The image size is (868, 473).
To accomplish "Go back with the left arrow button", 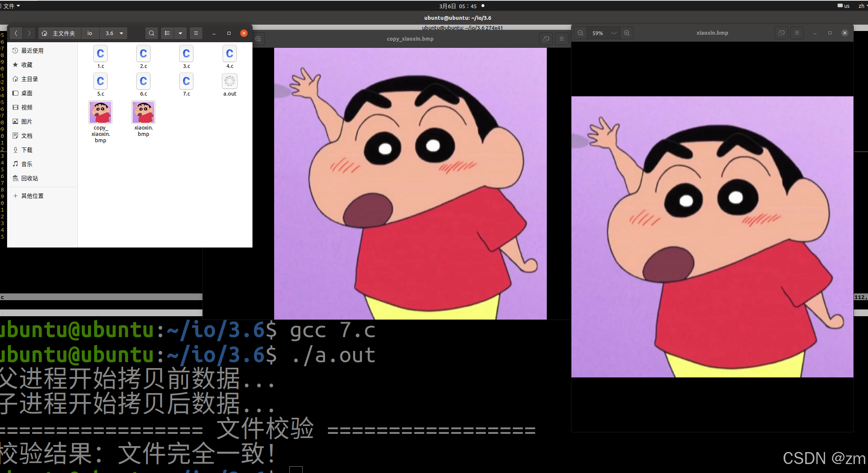I will pyautogui.click(x=16, y=33).
